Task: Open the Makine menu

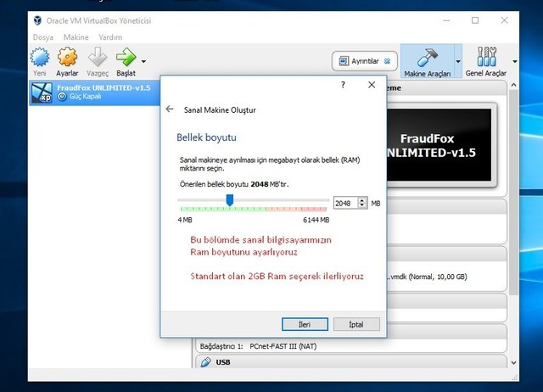Action: point(76,37)
